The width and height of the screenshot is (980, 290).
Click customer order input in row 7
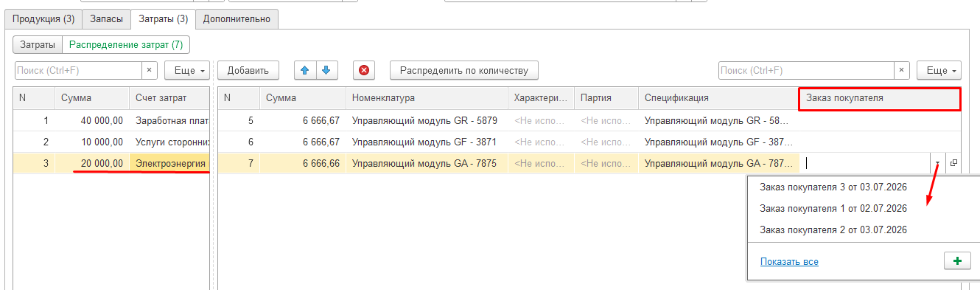point(867,164)
